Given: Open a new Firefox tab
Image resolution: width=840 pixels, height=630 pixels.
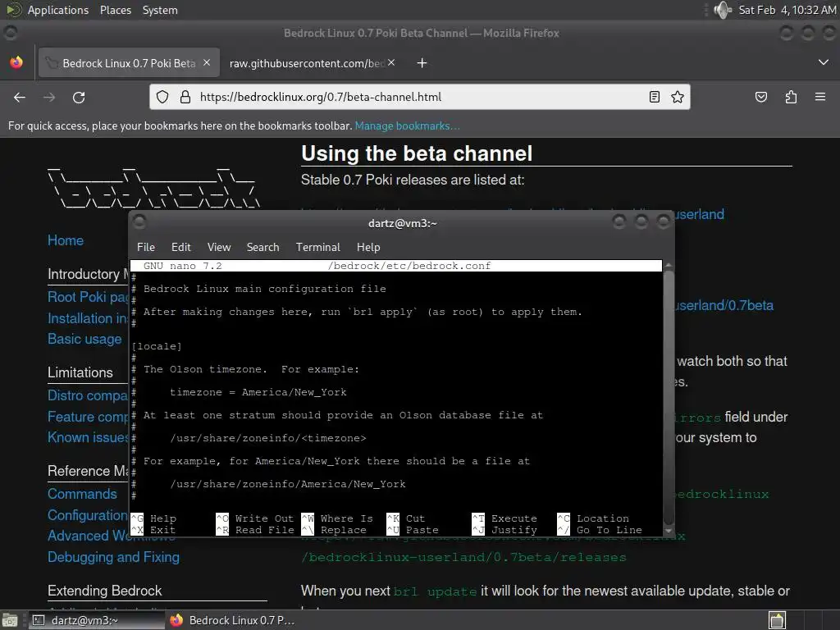Looking at the screenshot, I should coord(422,63).
